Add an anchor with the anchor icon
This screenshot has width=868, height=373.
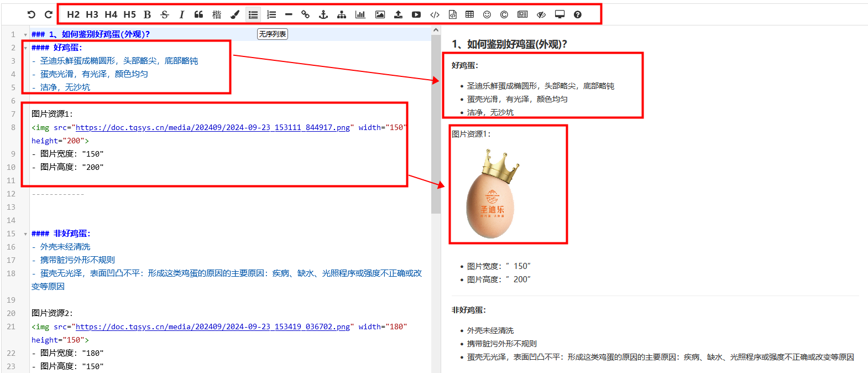pyautogui.click(x=323, y=14)
